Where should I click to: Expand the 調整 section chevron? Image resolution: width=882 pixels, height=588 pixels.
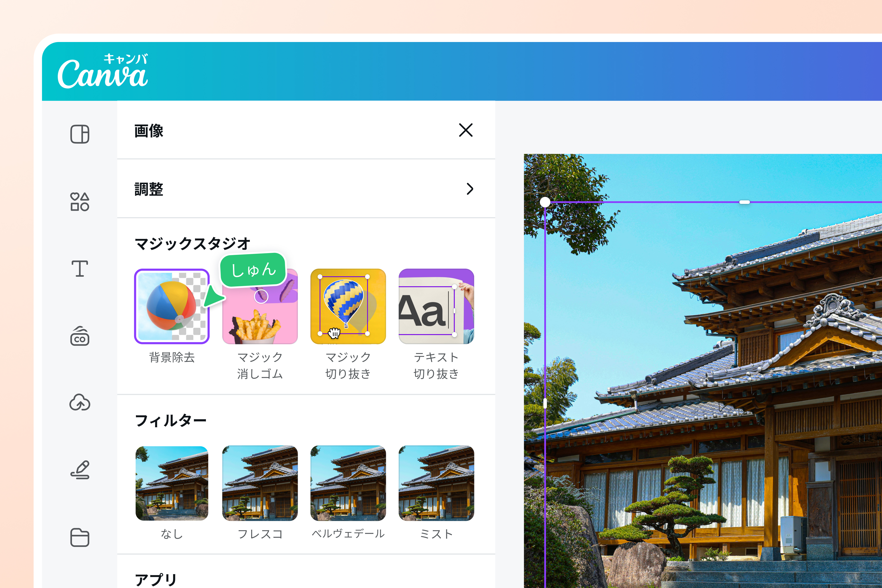[470, 189]
